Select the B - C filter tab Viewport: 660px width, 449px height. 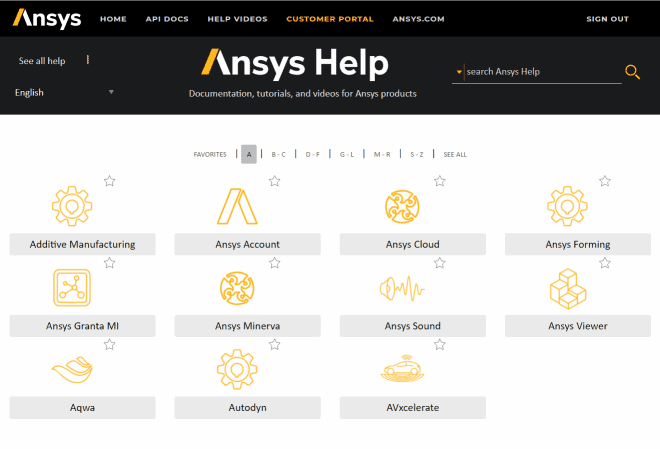point(278,154)
